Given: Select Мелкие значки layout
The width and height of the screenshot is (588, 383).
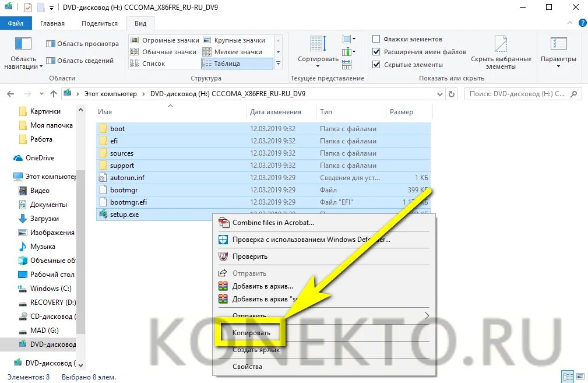Looking at the screenshot, I should [233, 52].
